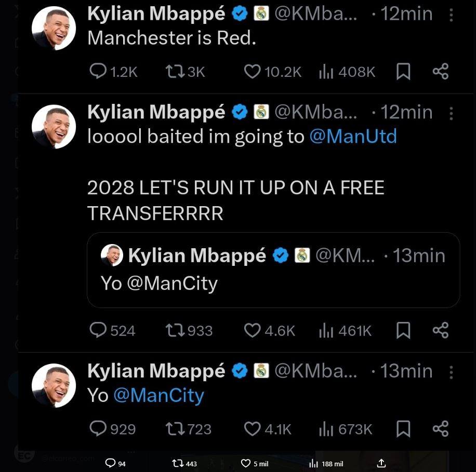Bookmark the "Manchester is Red." tweet
This screenshot has width=476, height=472.
click(x=403, y=72)
